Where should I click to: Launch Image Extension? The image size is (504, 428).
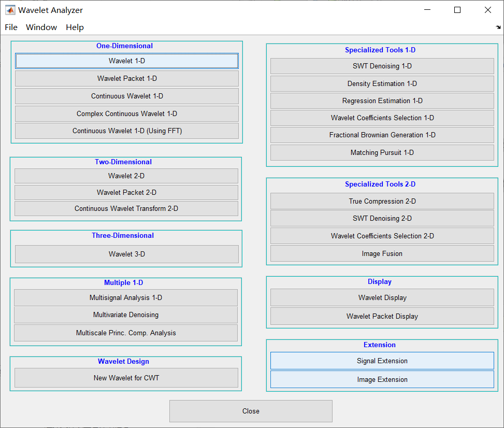click(382, 379)
